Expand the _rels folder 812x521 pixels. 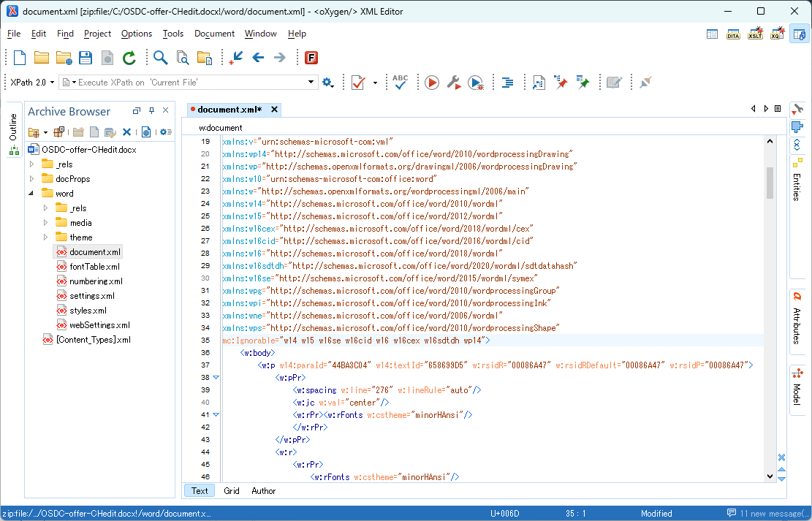[x=31, y=164]
